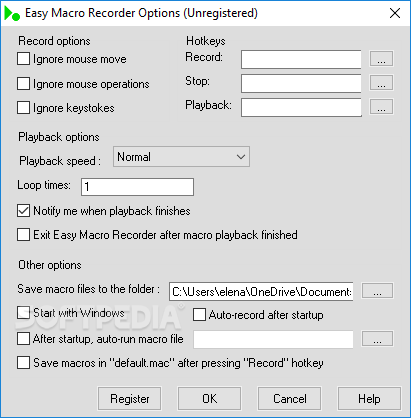This screenshot has height=418, width=411.
Task: Click the Stop hotkey input field
Action: [301, 83]
